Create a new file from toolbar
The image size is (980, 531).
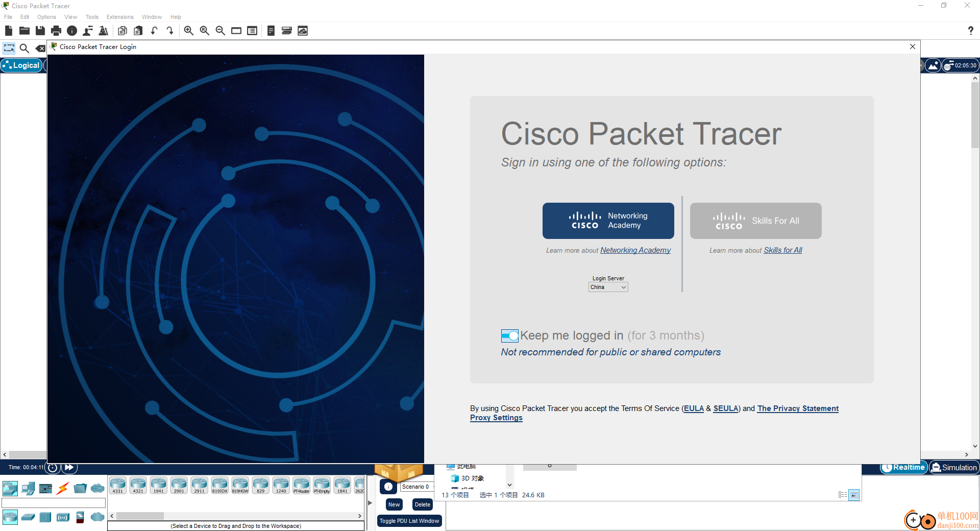[9, 31]
